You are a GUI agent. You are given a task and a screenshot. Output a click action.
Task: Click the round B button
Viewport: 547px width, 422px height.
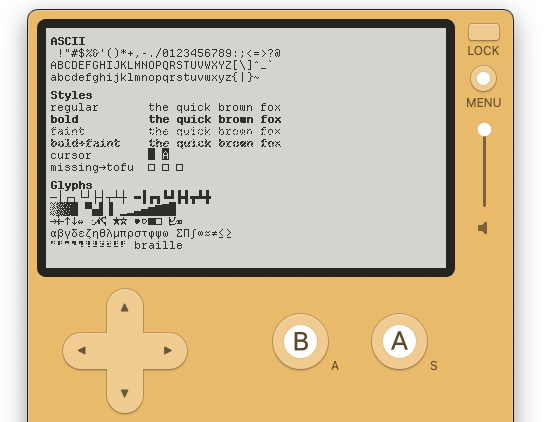[x=300, y=341]
